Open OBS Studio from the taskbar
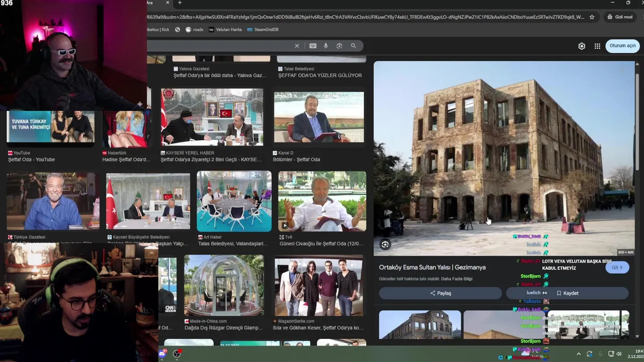Image resolution: width=644 pixels, height=362 pixels. coord(177,354)
